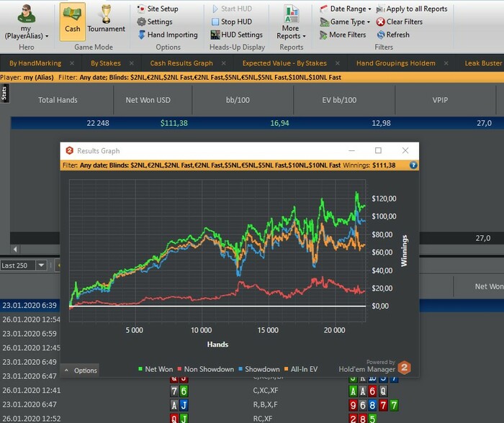Viewport: 504px width, 423px height.
Task: Open Hand Importing
Action: coord(168,35)
